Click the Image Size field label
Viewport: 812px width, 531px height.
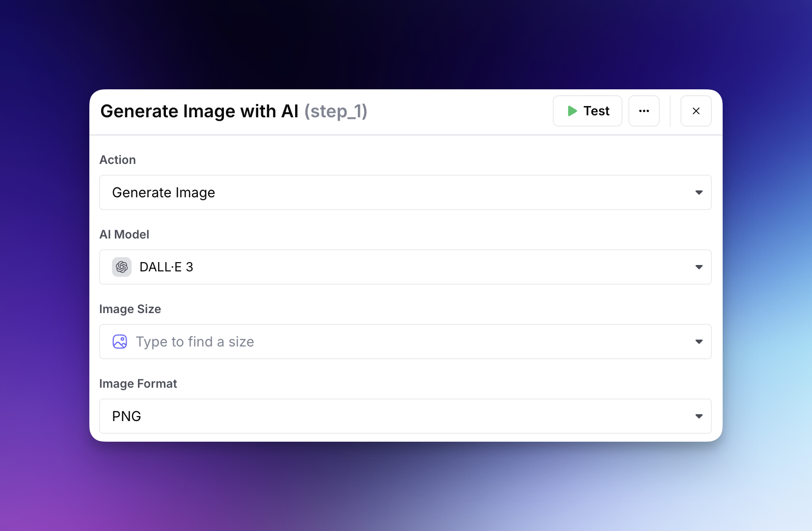point(130,309)
